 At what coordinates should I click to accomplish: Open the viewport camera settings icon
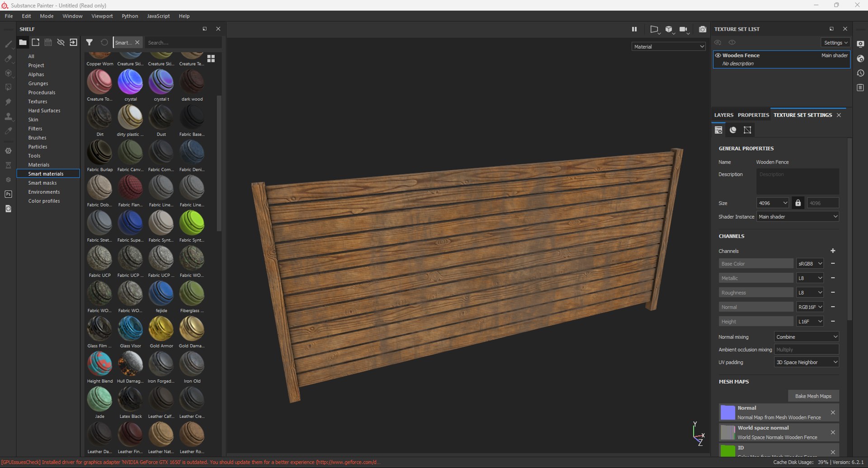coord(684,29)
